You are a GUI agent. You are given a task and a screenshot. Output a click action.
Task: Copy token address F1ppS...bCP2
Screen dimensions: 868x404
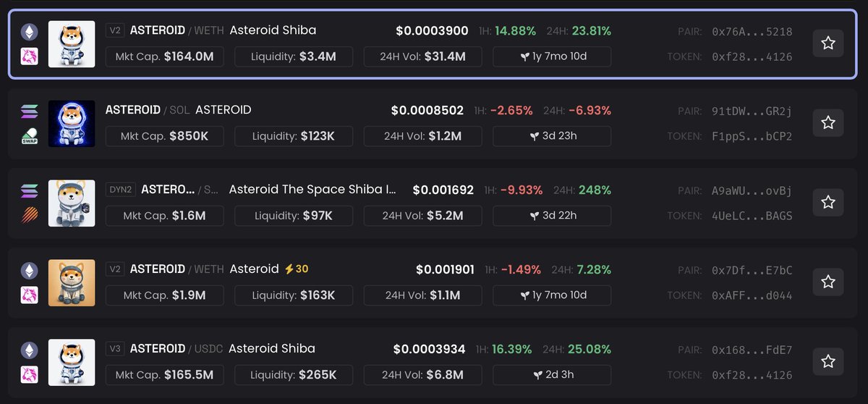tap(752, 136)
